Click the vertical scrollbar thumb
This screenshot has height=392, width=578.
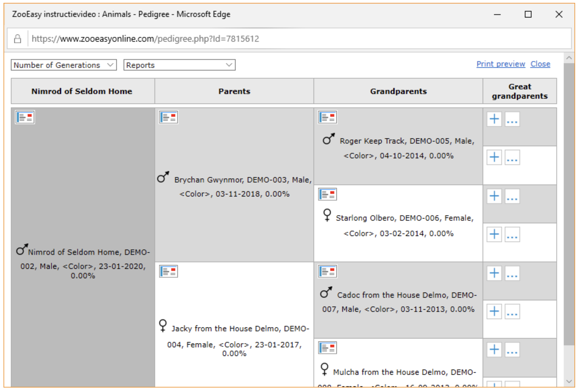[x=569, y=204]
